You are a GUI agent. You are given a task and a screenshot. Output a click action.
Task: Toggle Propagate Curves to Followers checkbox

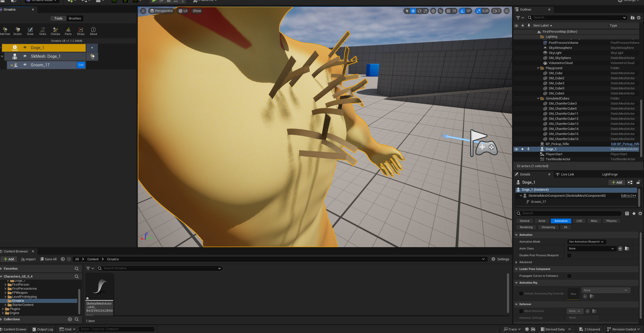(x=569, y=276)
